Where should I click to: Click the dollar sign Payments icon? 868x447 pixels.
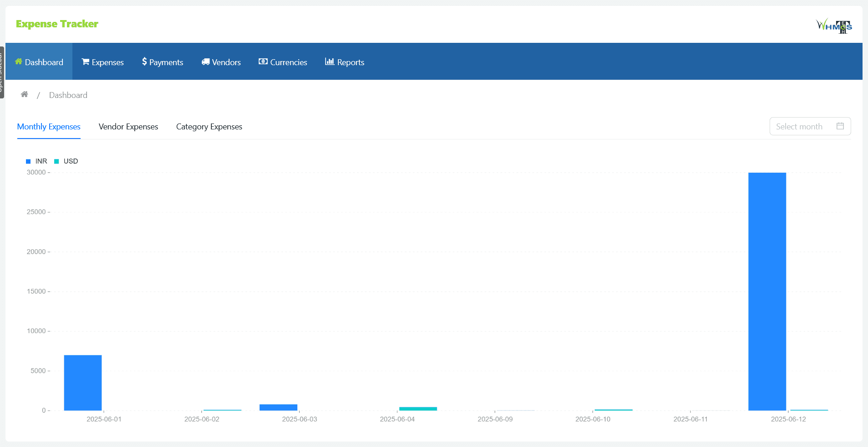(x=144, y=62)
